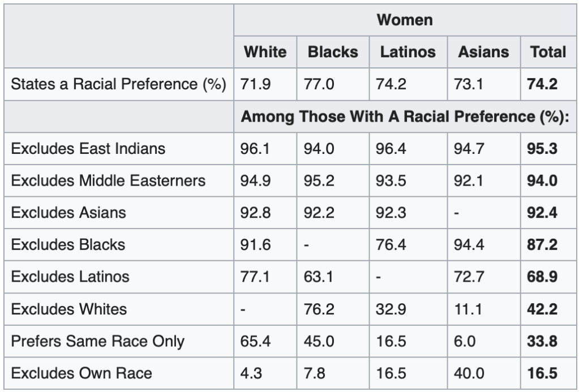
Task: Click the Women column group header
Action: (x=405, y=21)
